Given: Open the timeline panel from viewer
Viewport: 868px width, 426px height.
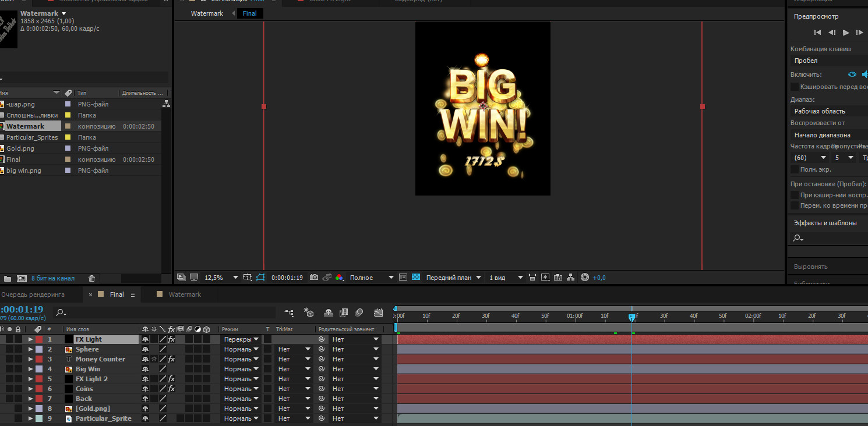Looking at the screenshot, I should click(x=558, y=278).
